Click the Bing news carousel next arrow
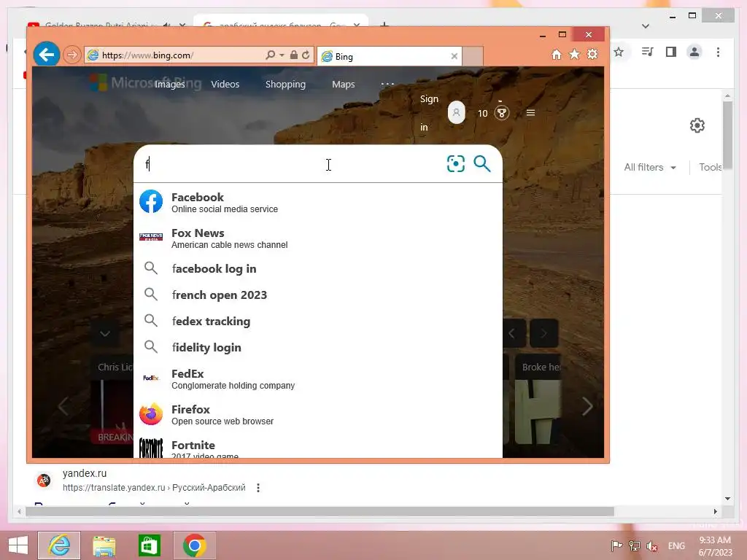This screenshot has height=560, width=747. [587, 406]
